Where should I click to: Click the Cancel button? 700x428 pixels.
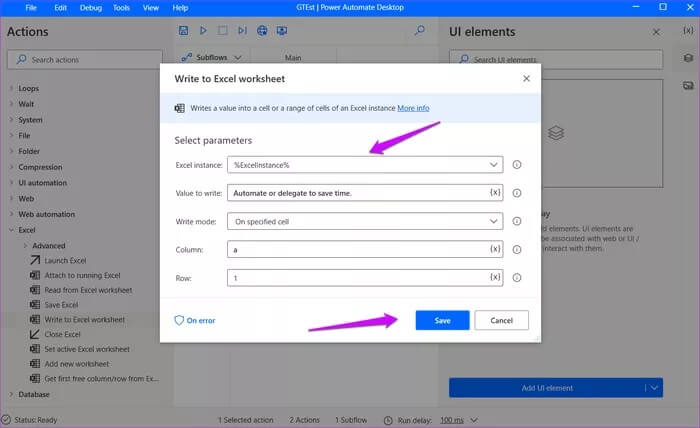tap(501, 320)
